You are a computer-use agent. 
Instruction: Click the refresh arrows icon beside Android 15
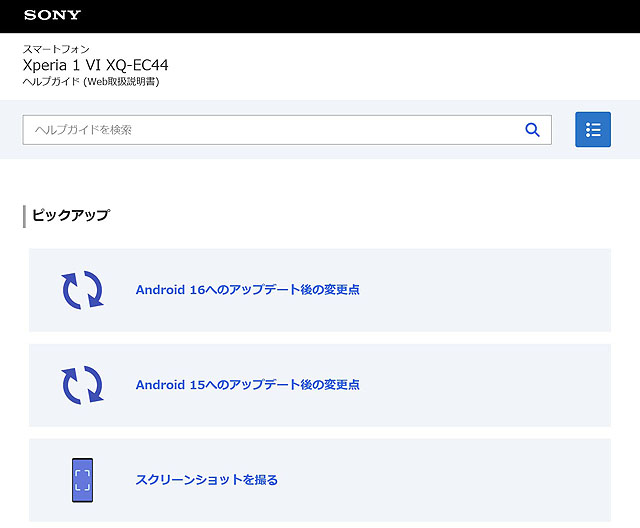(82, 385)
